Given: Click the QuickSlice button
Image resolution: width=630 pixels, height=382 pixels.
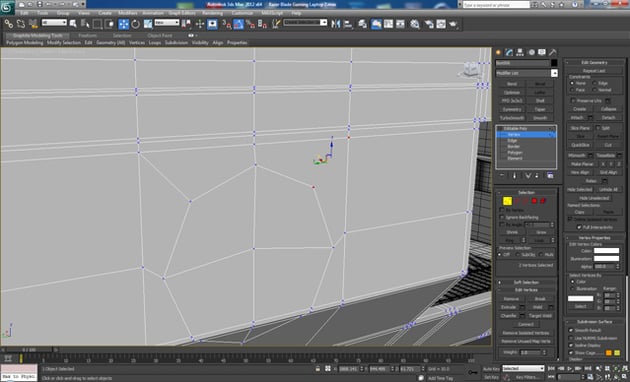Looking at the screenshot, I should click(x=580, y=145).
